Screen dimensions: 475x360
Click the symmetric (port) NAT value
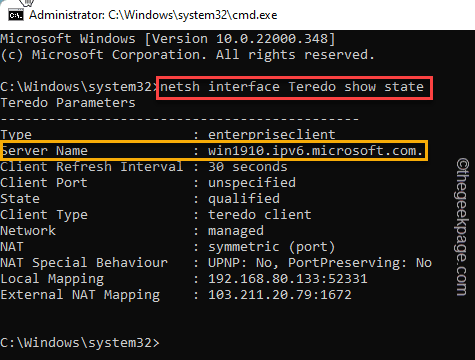point(271,247)
